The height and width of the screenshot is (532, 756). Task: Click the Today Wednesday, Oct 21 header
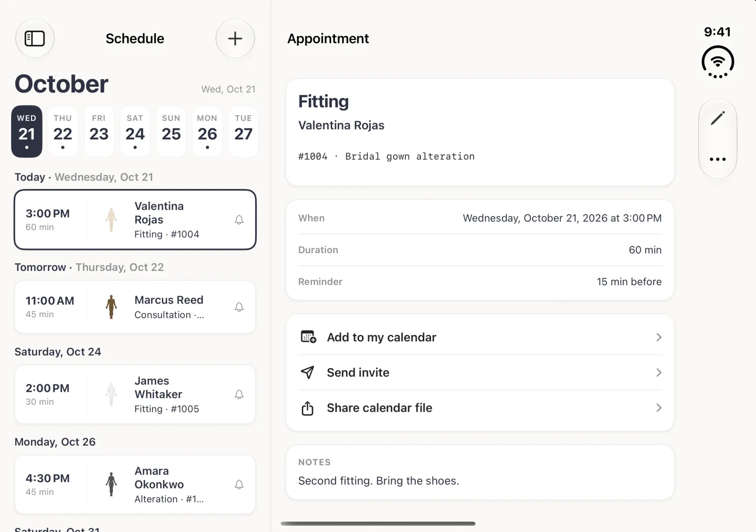(x=84, y=177)
